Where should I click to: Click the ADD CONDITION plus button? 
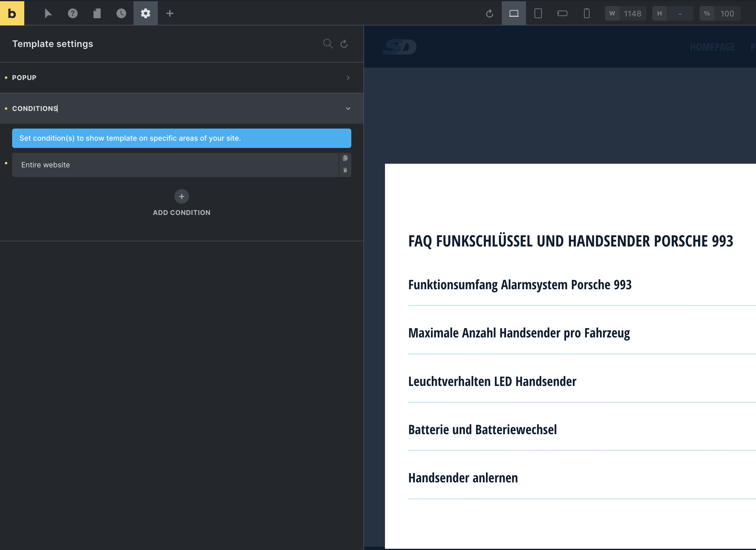point(182,196)
